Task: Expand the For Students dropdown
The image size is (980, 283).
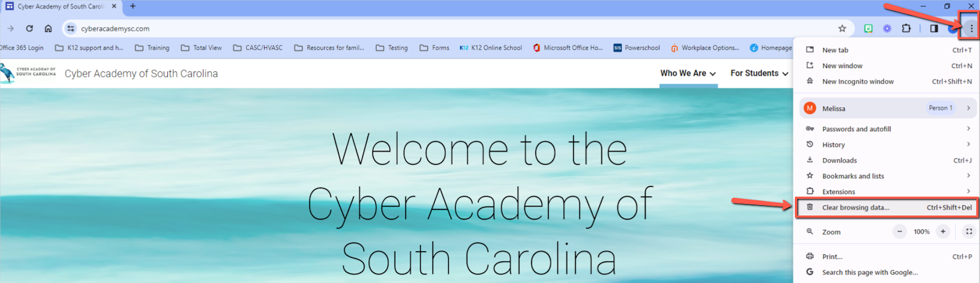Action: [759, 73]
